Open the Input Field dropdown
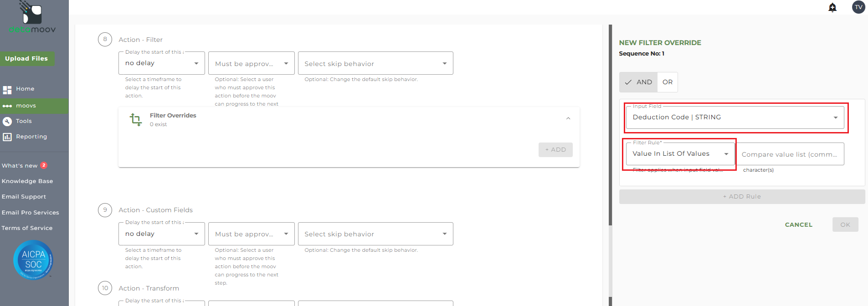868x306 pixels. click(x=735, y=117)
